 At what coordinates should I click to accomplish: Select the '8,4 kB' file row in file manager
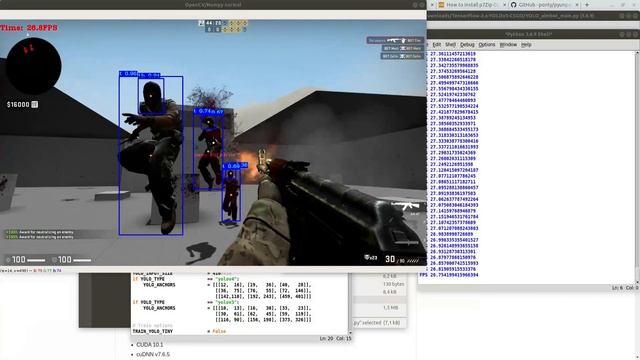[x=379, y=292]
